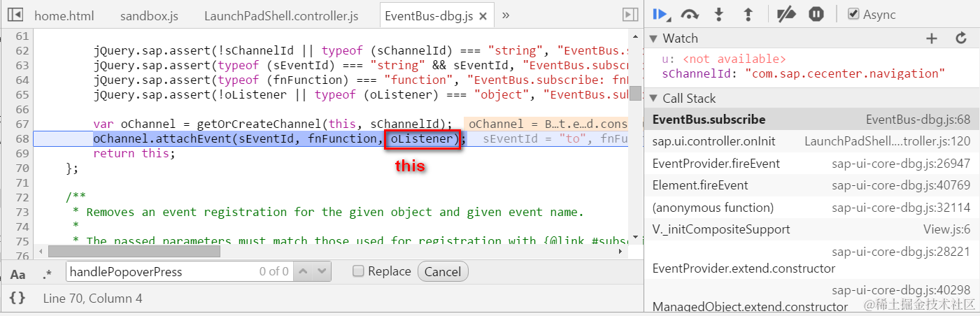
Task: Step out of current function
Action: (x=748, y=14)
